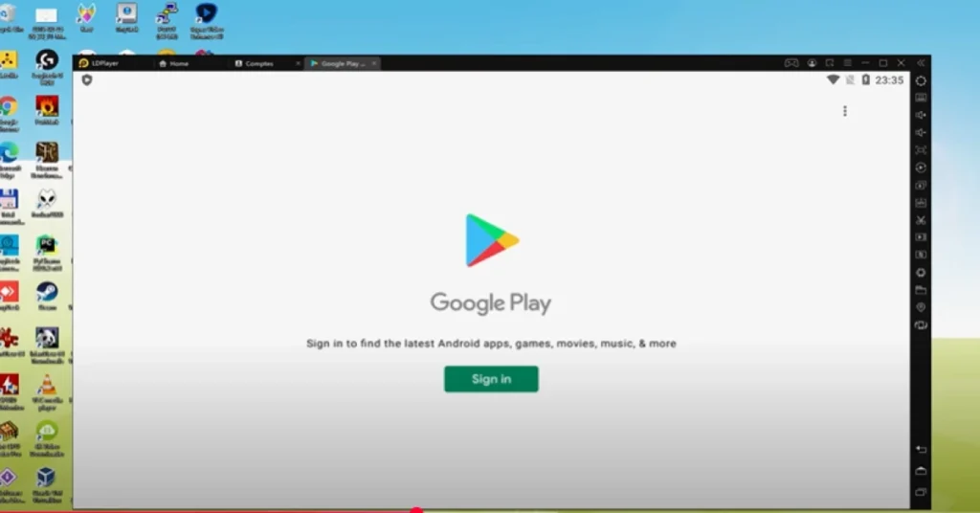Open gamepad settings in LDPlayer title bar
The height and width of the screenshot is (513, 980).
pyautogui.click(x=791, y=63)
